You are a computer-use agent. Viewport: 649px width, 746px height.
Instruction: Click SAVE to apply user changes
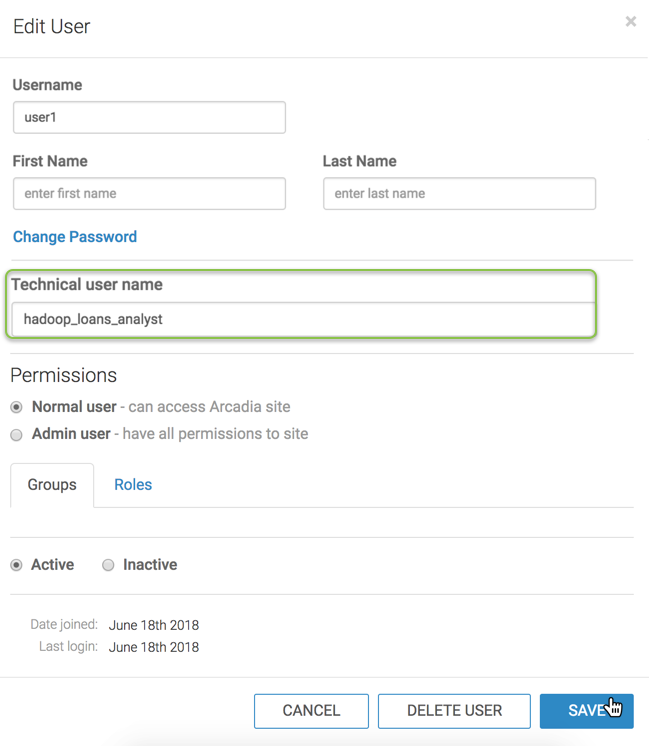pyautogui.click(x=586, y=711)
